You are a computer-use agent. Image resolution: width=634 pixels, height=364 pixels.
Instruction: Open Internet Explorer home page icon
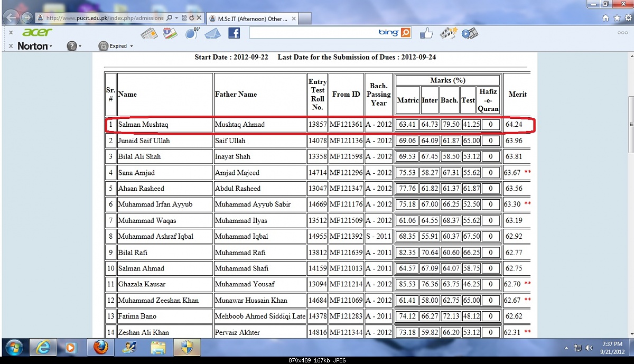pyautogui.click(x=605, y=18)
